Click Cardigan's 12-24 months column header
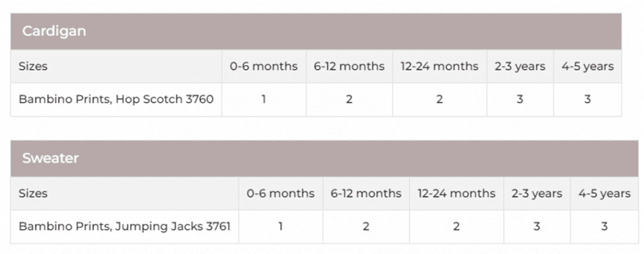 pyautogui.click(x=439, y=66)
